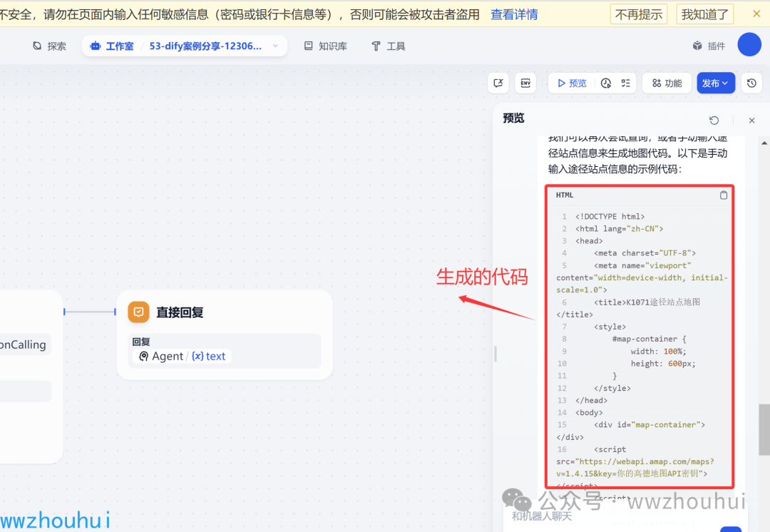Open the 知识库 knowledge tab
This screenshot has width=770, height=532.
click(x=326, y=46)
